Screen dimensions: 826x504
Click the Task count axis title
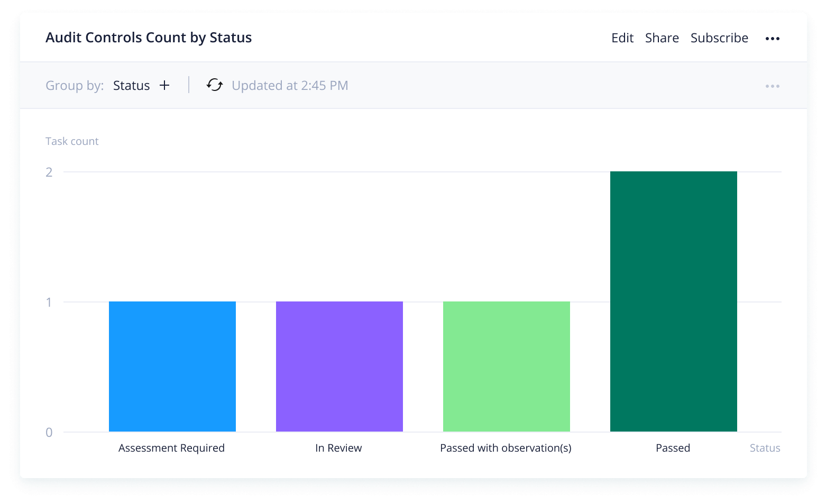coord(72,141)
